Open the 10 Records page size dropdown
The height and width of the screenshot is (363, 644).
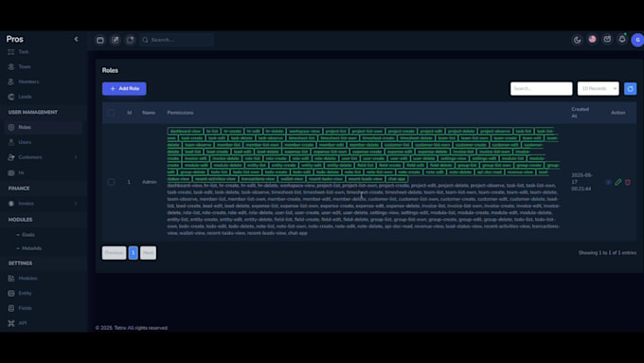click(x=598, y=88)
